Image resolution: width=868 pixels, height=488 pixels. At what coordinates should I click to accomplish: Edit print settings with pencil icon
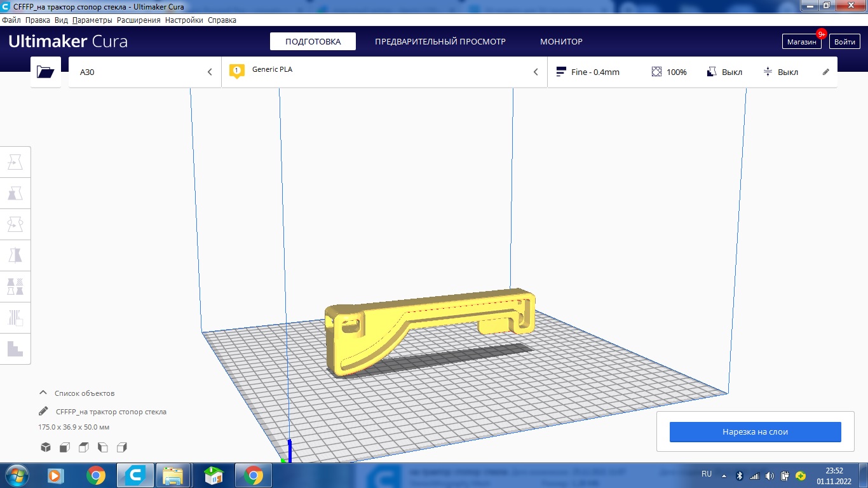click(x=826, y=72)
